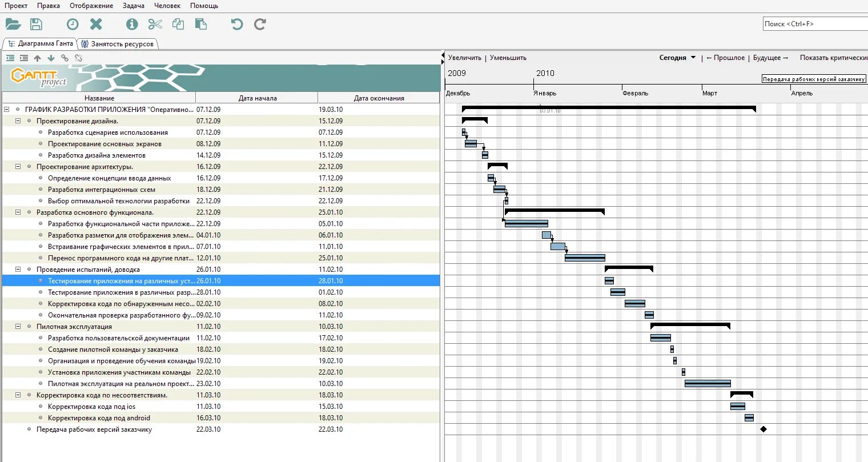Open an existing project file
The image size is (868, 462).
pos(13,23)
